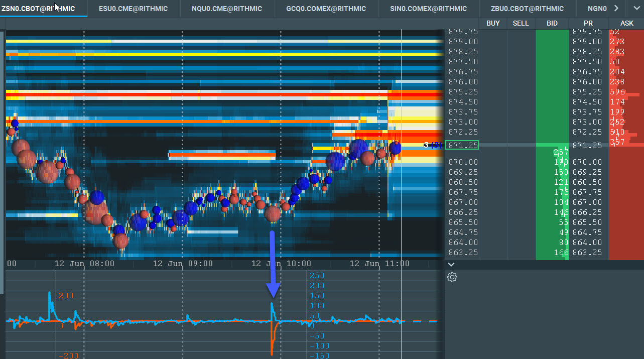
Task: Click the 12 Jun 08:00 time label
Action: click(x=84, y=264)
